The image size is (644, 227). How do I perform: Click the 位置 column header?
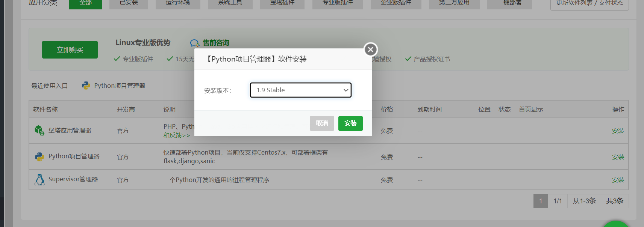click(484, 109)
